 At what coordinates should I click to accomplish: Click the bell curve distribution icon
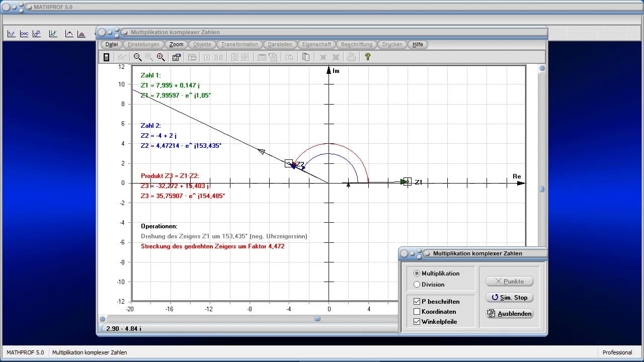[82, 34]
